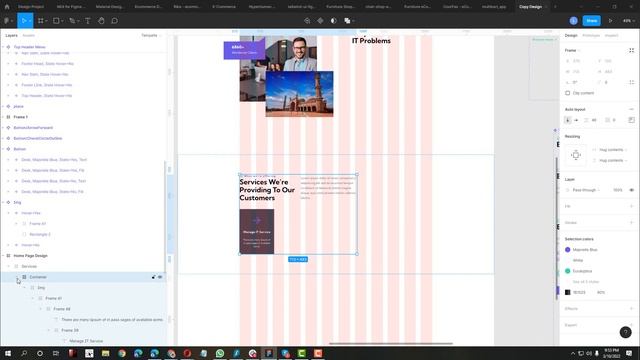Collapse the Services layer
Viewport: 640px width, 360px height.
click(x=9, y=266)
